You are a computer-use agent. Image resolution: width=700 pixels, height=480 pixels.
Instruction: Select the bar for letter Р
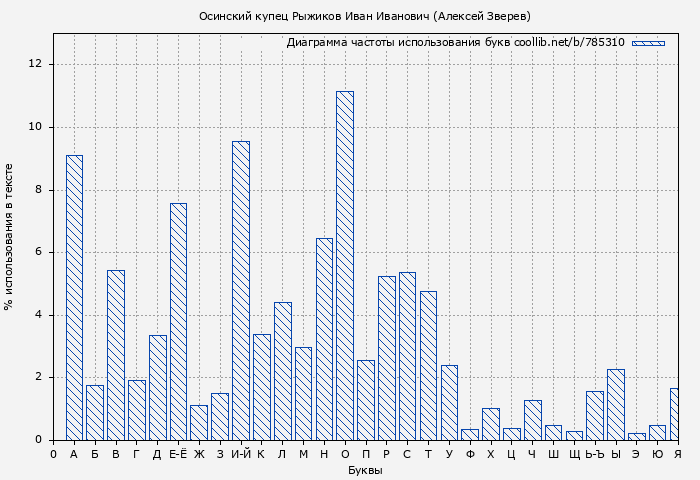click(386, 358)
